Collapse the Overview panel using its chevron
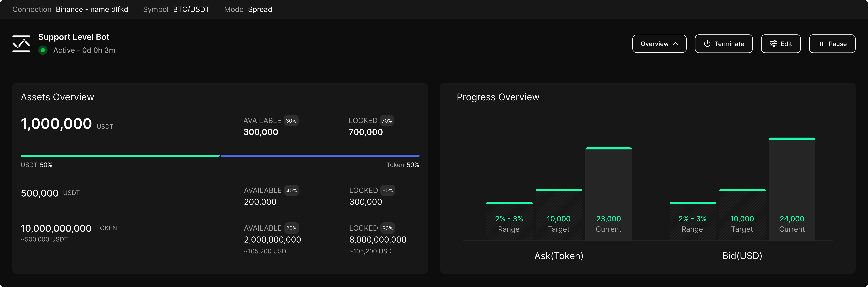 tap(675, 43)
